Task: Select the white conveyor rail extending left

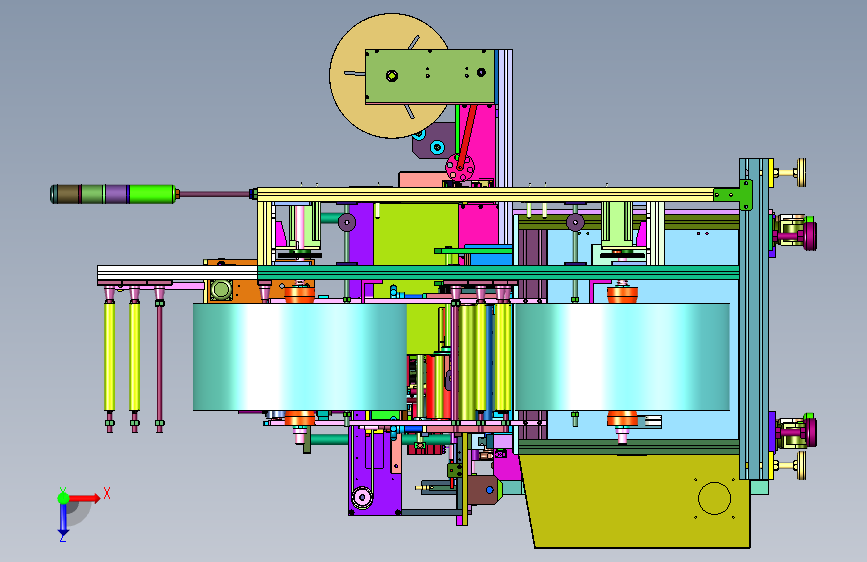Action: 177,273
